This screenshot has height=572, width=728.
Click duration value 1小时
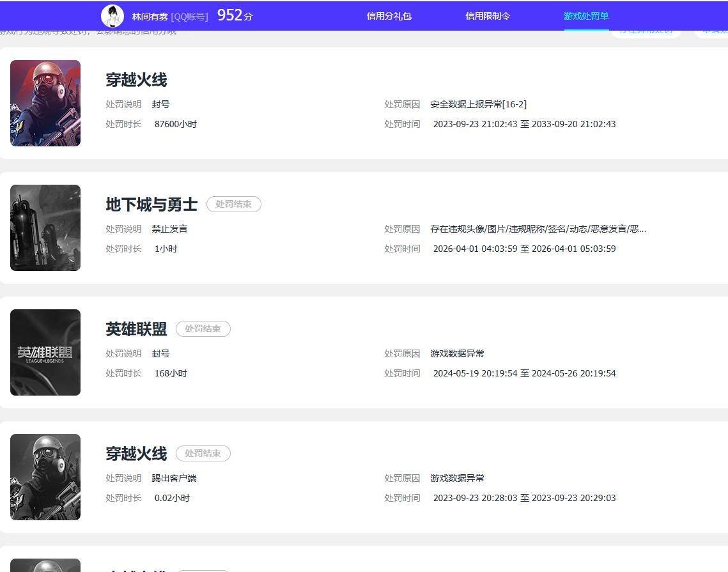(x=166, y=249)
